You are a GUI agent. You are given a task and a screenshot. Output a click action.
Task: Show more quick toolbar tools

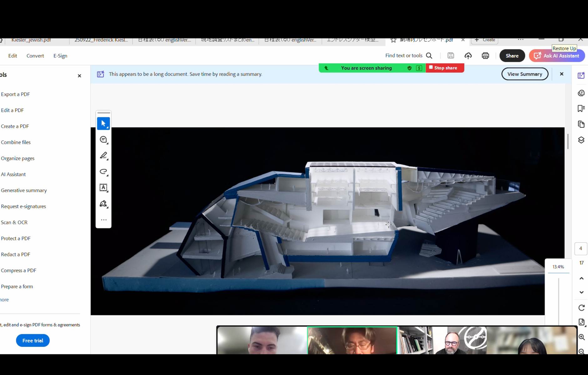pyautogui.click(x=104, y=220)
